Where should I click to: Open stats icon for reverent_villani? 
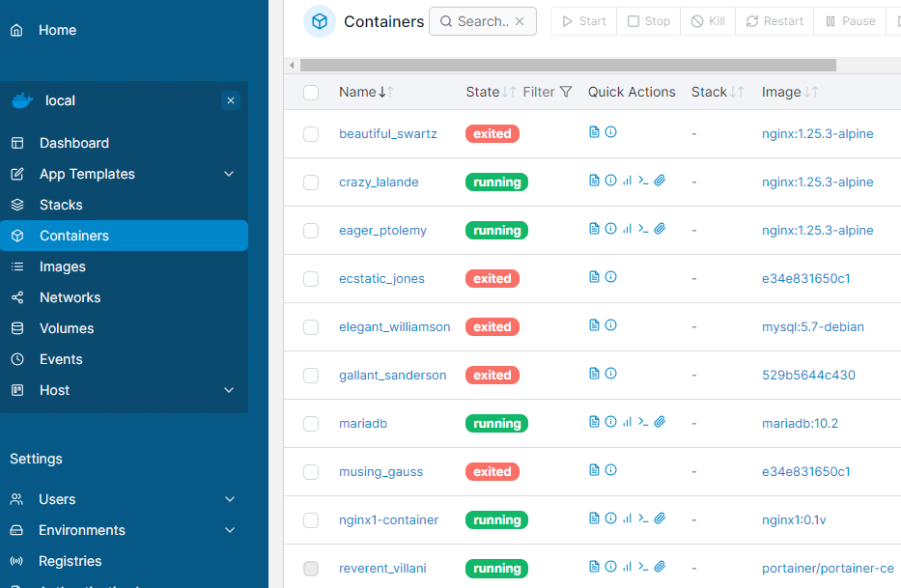point(627,567)
